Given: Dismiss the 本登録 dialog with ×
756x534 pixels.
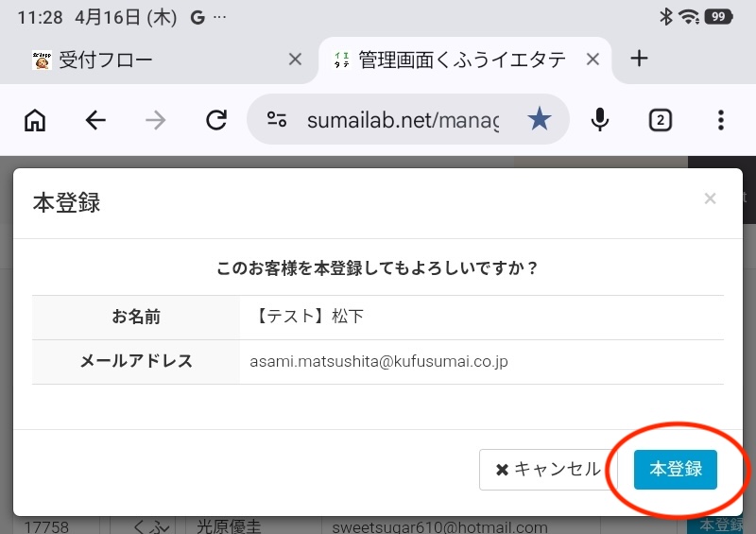Looking at the screenshot, I should (x=710, y=198).
